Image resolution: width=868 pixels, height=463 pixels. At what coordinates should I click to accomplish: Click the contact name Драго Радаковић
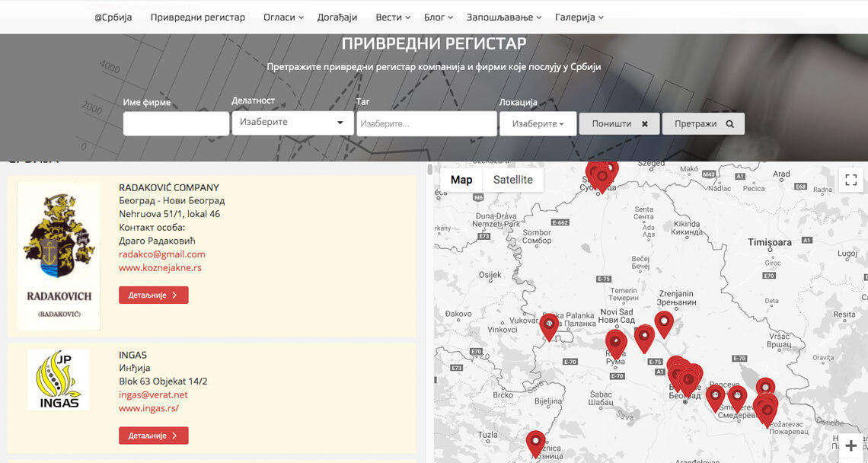157,241
